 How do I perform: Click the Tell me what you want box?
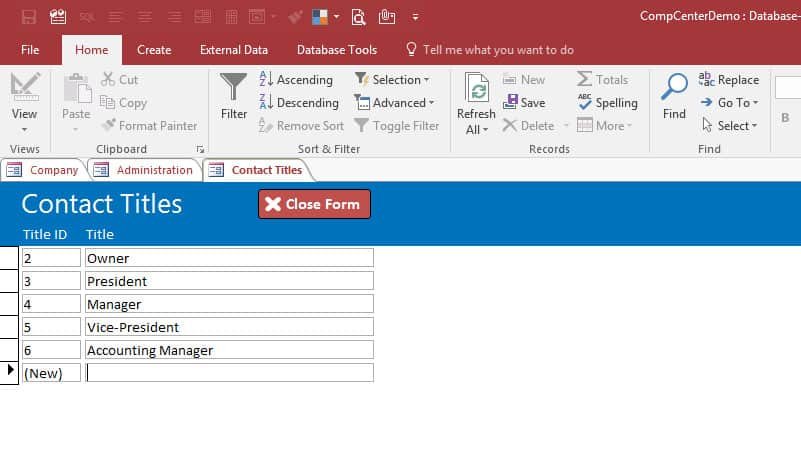point(490,50)
